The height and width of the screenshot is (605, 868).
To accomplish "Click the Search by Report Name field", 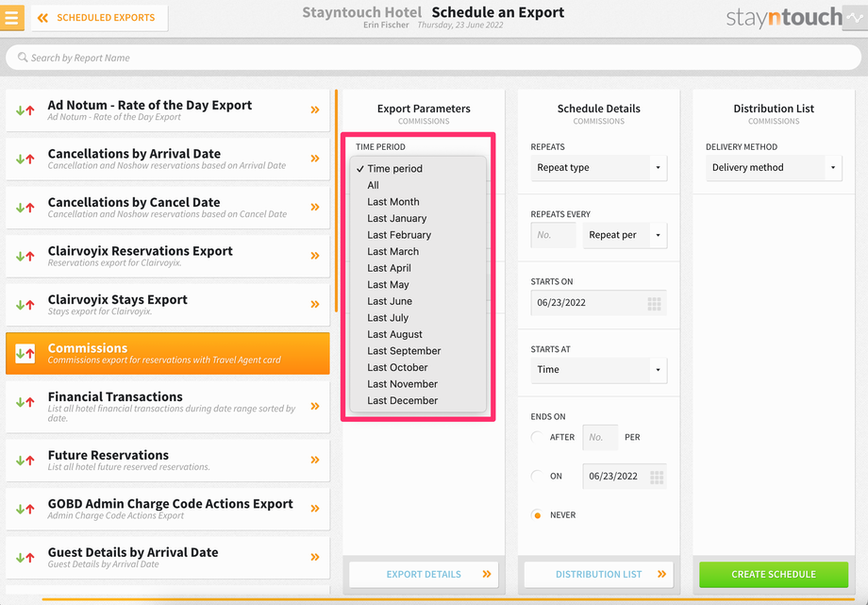I will (x=433, y=58).
